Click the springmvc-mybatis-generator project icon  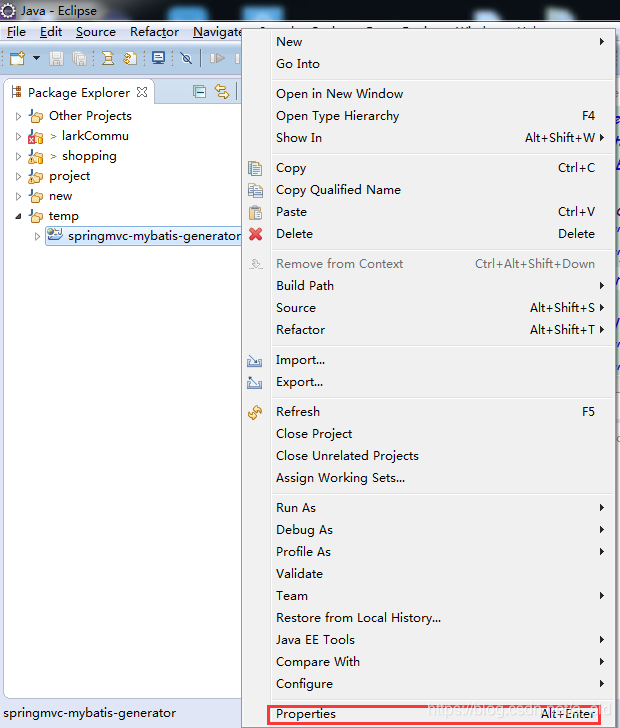click(x=55, y=235)
